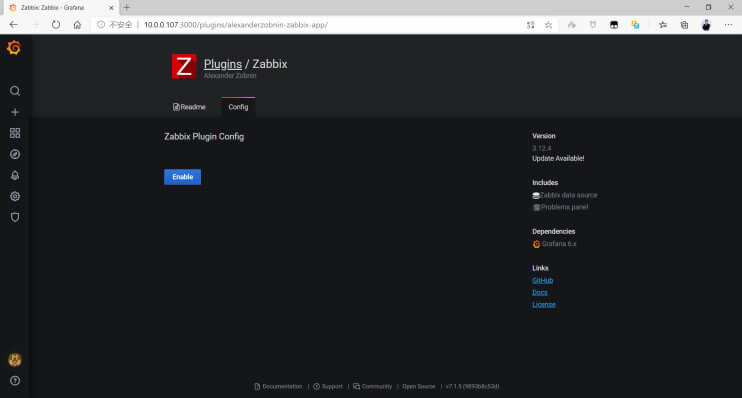Image resolution: width=742 pixels, height=398 pixels.
Task: Open the Server Admin shield icon
Action: [15, 217]
